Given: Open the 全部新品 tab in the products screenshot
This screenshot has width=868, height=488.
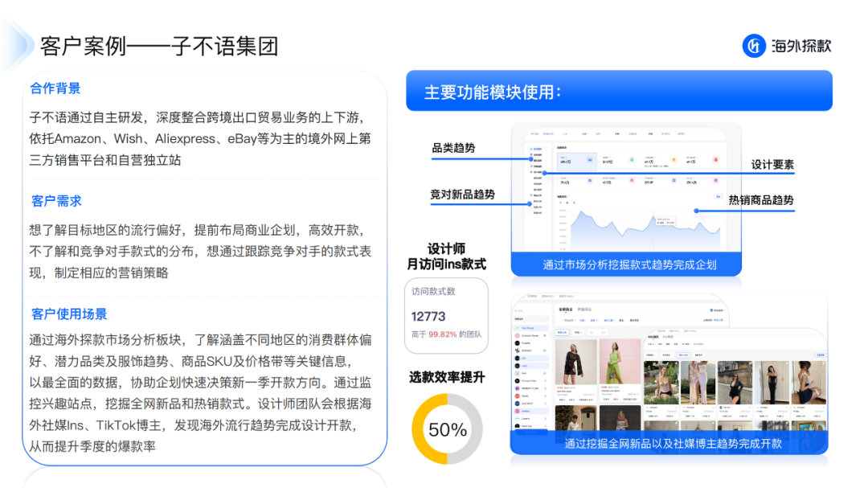Looking at the screenshot, I should pos(565,309).
